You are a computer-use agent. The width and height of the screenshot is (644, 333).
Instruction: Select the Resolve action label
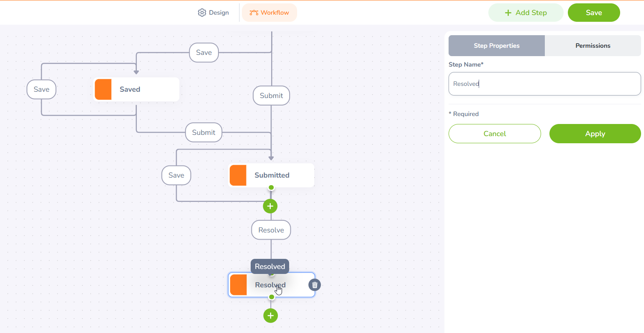click(x=271, y=230)
